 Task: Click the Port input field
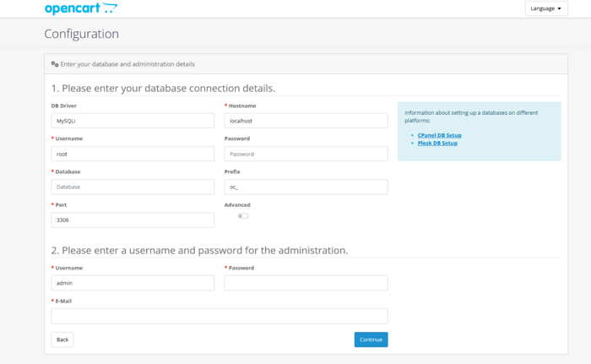(x=133, y=220)
